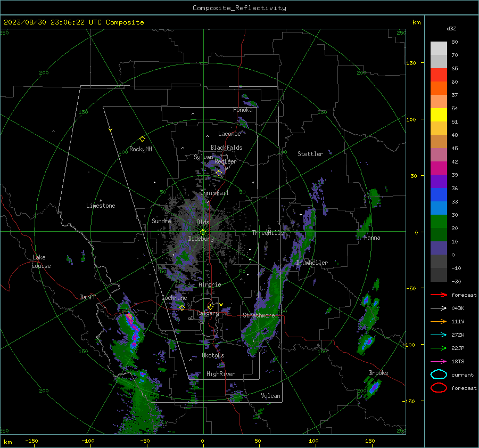Click the yellow diamond marker near Cochrane
Viewport: 479px width, 448px height.
(182, 307)
